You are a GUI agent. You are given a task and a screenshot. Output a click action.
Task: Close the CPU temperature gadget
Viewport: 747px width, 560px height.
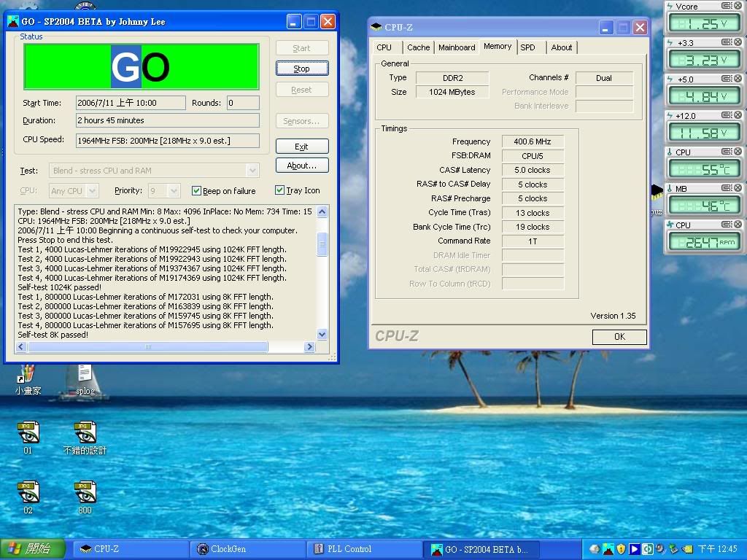tap(738, 152)
